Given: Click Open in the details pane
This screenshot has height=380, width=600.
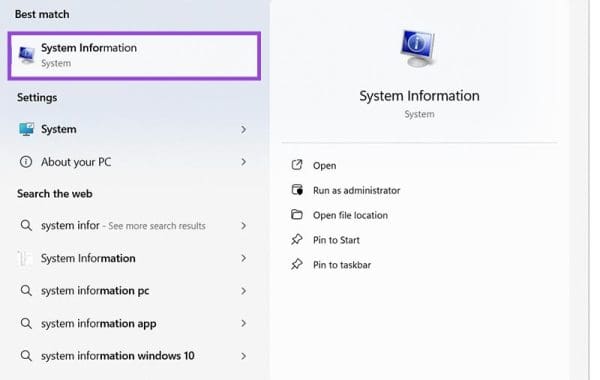Looking at the screenshot, I should [x=324, y=166].
